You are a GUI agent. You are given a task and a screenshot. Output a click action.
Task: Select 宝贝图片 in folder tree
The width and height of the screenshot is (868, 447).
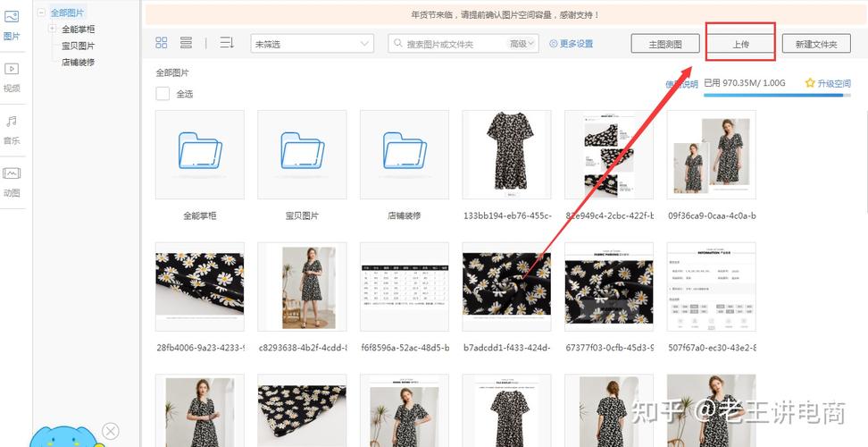point(78,46)
